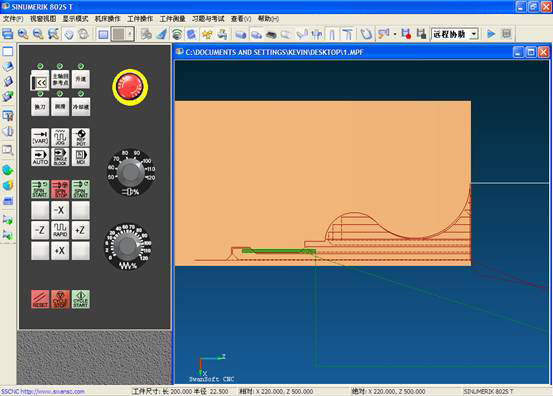This screenshot has height=396, width=553.
Task: Click the floppy disk with red dot icon
Action: coord(406,34)
